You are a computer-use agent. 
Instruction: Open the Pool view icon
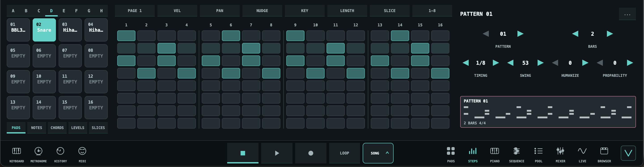click(538, 151)
